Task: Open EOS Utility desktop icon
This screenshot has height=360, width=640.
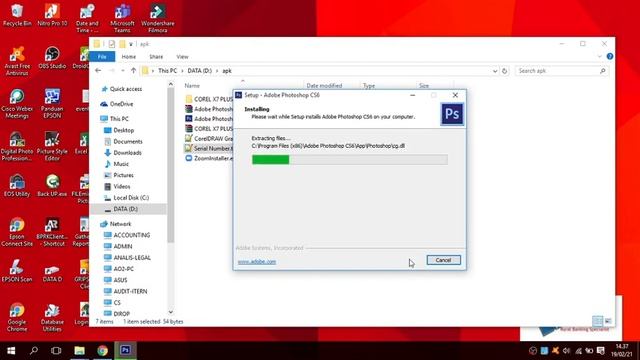Action: 17,186
